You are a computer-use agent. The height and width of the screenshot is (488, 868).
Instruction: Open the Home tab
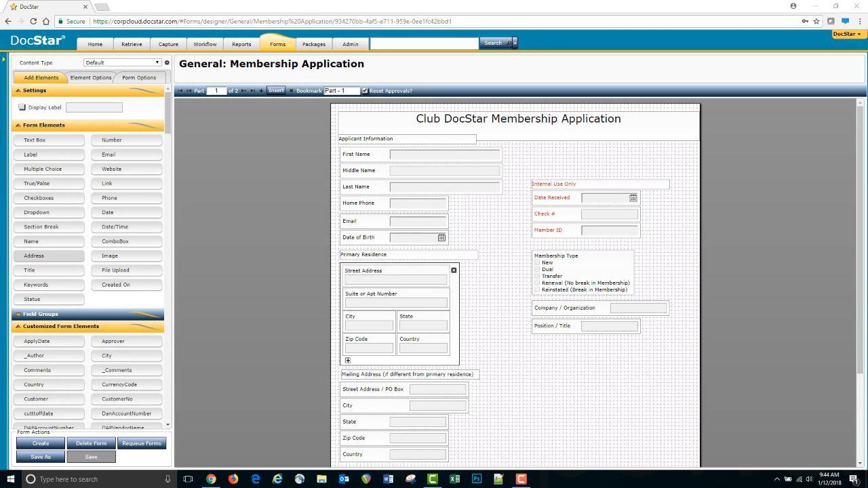95,44
